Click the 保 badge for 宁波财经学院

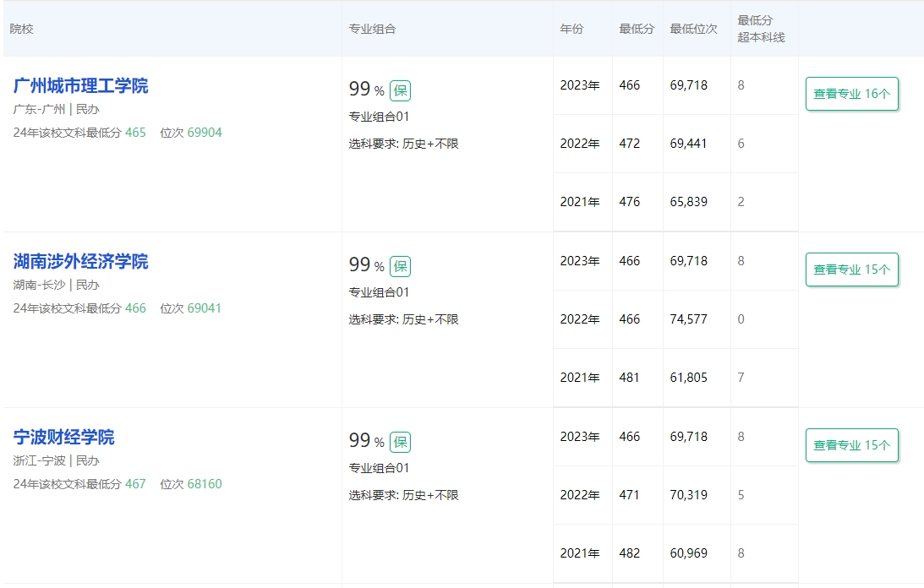tap(400, 442)
